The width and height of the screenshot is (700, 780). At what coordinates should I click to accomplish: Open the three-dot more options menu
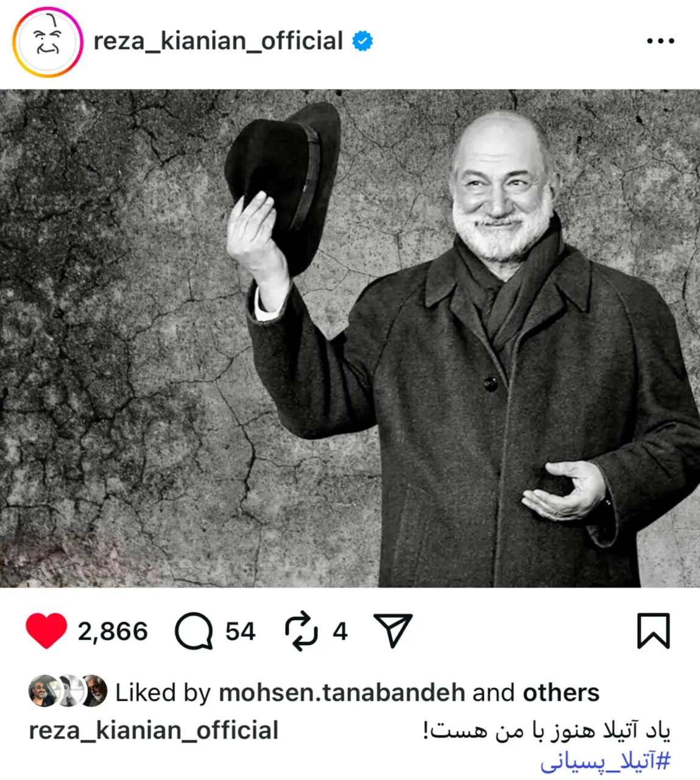(x=660, y=41)
